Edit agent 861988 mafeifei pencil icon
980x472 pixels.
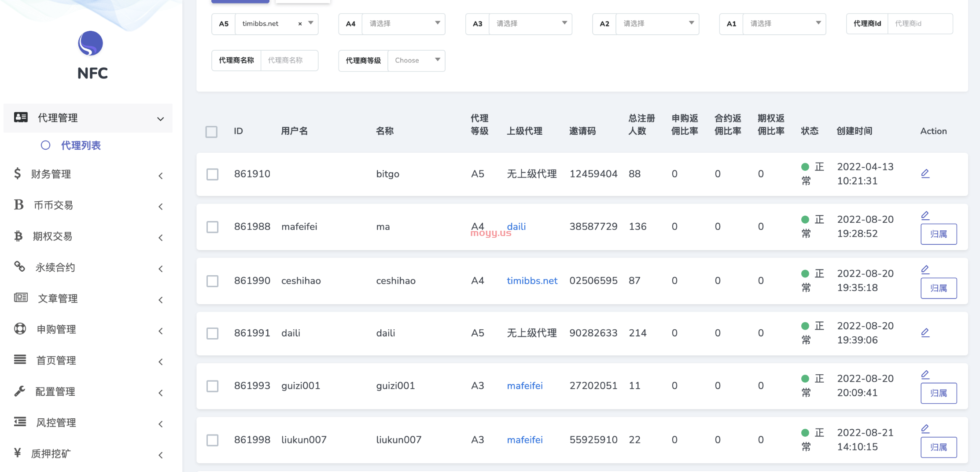point(925,215)
